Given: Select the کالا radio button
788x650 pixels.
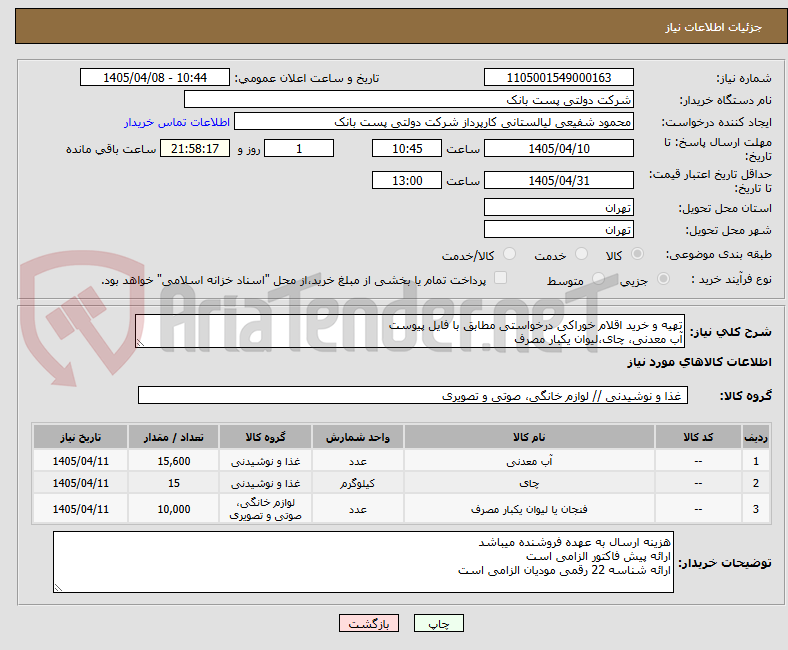Looking at the screenshot, I should coord(637,254).
